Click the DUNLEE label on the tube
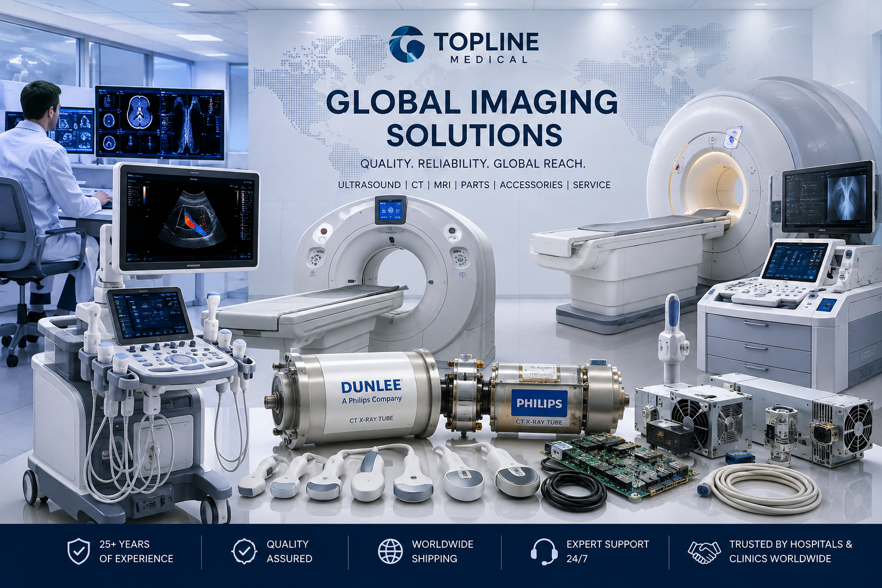882x588 pixels. tap(371, 386)
